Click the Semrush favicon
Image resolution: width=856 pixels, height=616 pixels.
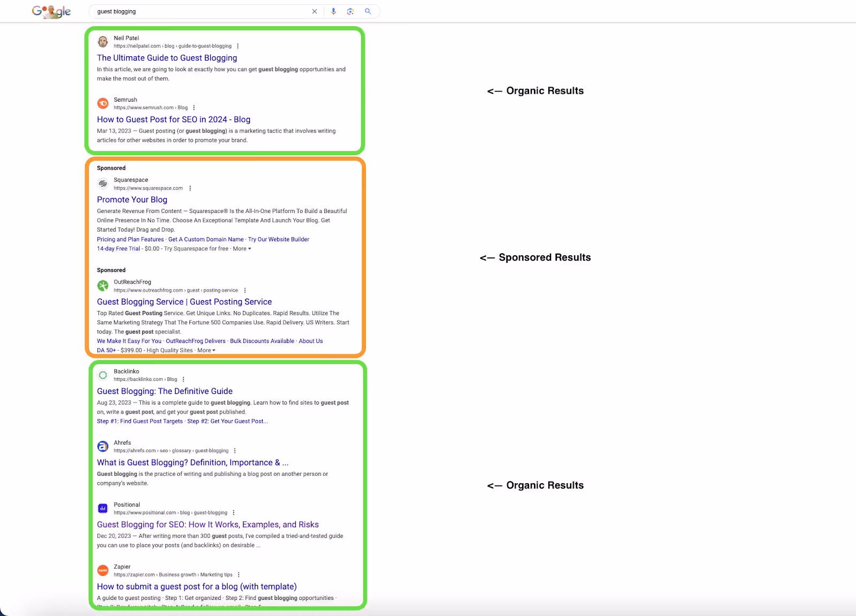(103, 103)
